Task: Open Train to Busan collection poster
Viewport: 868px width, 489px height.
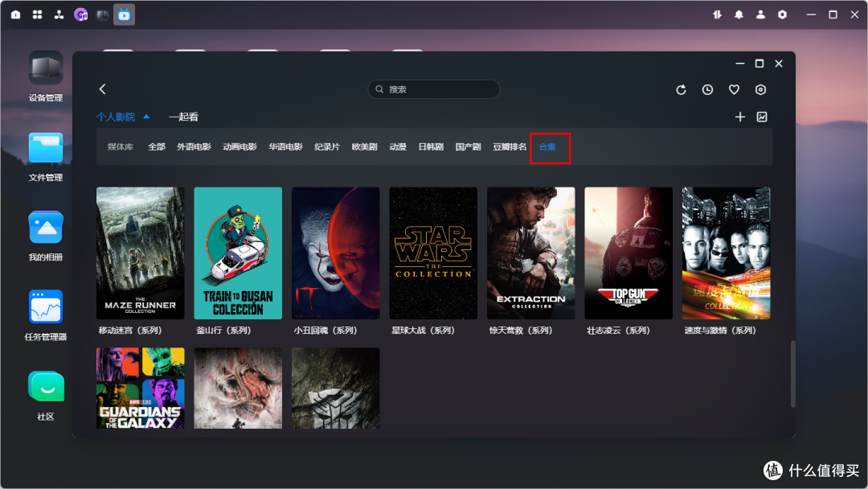Action: tap(238, 253)
